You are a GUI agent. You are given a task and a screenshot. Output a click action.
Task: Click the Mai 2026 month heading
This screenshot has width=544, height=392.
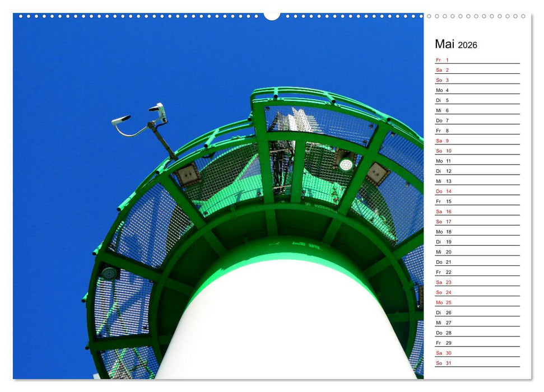pos(455,45)
